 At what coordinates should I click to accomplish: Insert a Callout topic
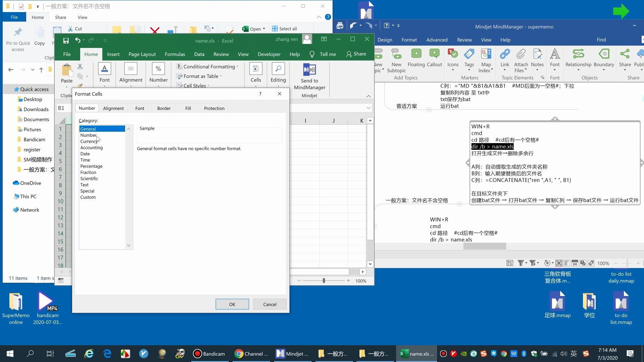[x=434, y=54]
